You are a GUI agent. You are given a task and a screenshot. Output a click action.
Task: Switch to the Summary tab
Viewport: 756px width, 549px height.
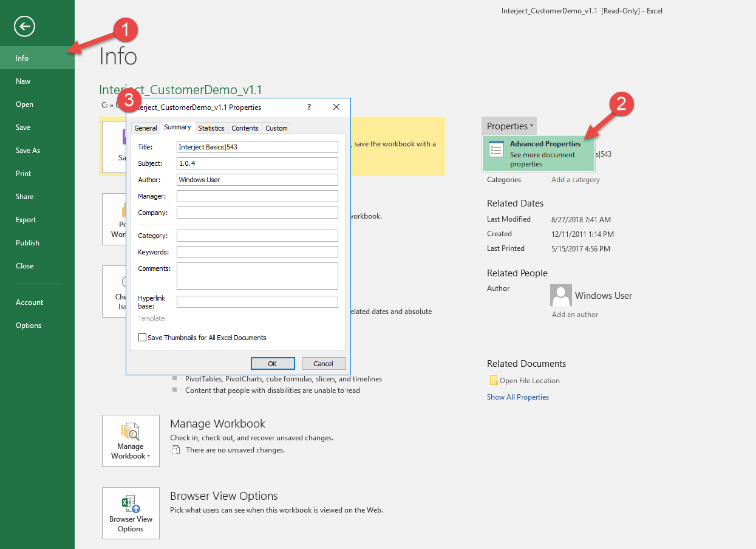pos(177,127)
